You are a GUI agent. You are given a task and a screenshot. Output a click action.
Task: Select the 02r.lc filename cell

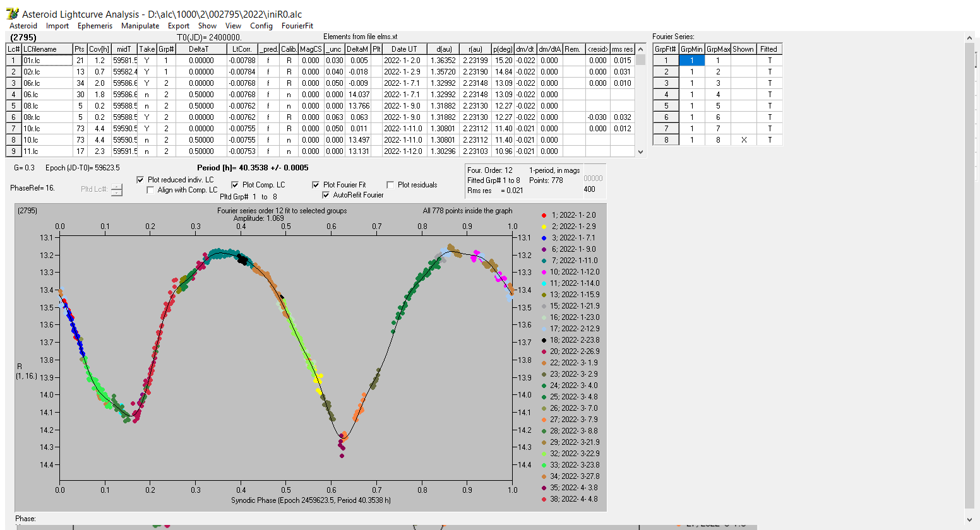tap(47, 72)
